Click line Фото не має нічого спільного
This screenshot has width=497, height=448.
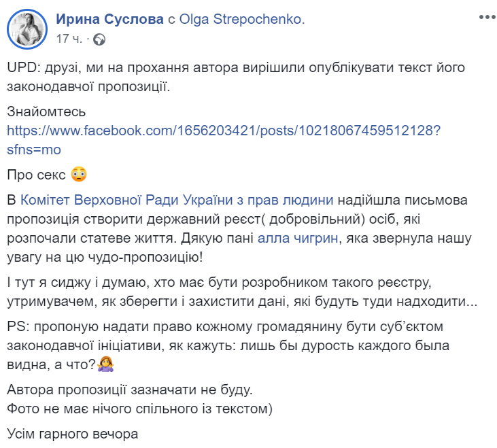pyautogui.click(x=140, y=408)
